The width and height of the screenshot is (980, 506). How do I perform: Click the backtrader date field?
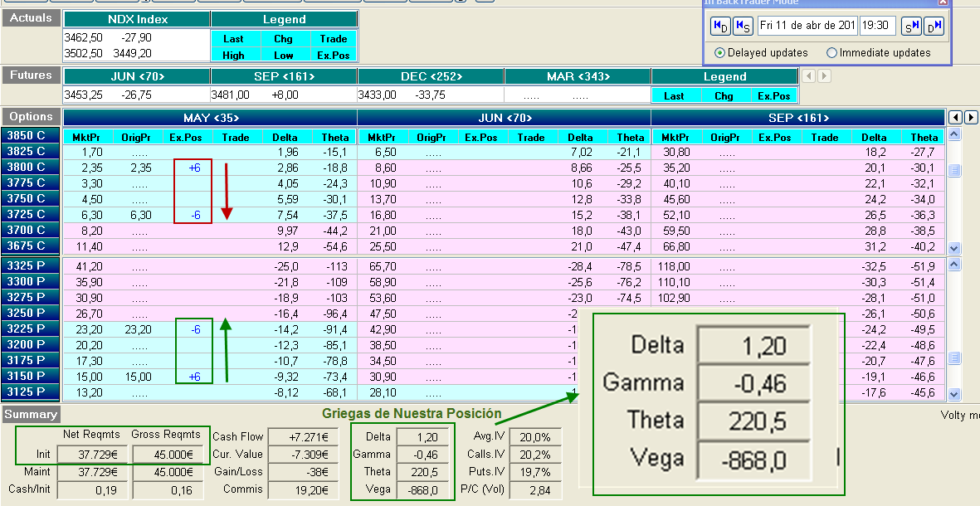[x=807, y=26]
